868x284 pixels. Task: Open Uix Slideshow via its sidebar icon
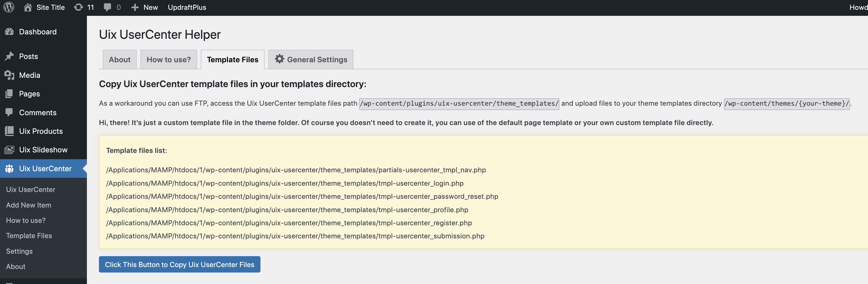coord(9,149)
